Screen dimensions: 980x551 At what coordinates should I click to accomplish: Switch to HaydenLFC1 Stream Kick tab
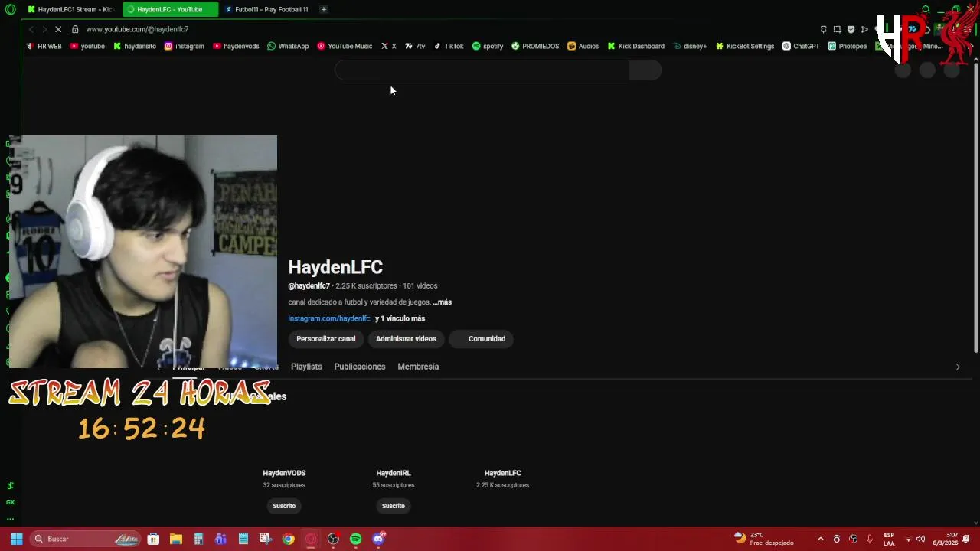(70, 9)
